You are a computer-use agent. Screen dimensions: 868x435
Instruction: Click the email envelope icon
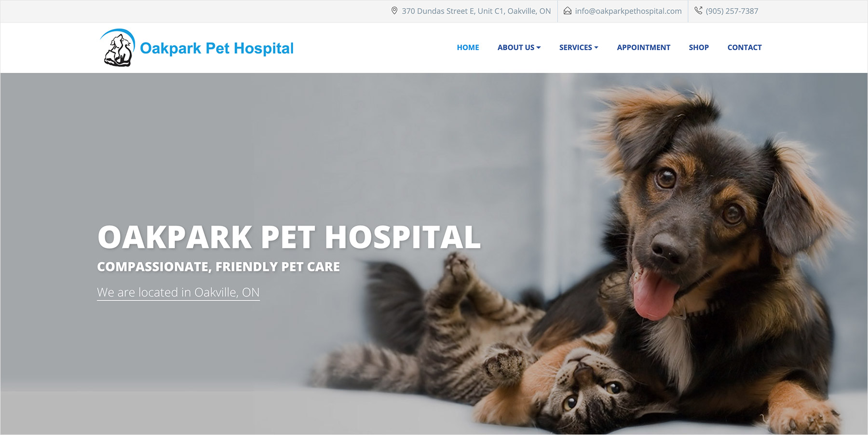click(x=568, y=11)
